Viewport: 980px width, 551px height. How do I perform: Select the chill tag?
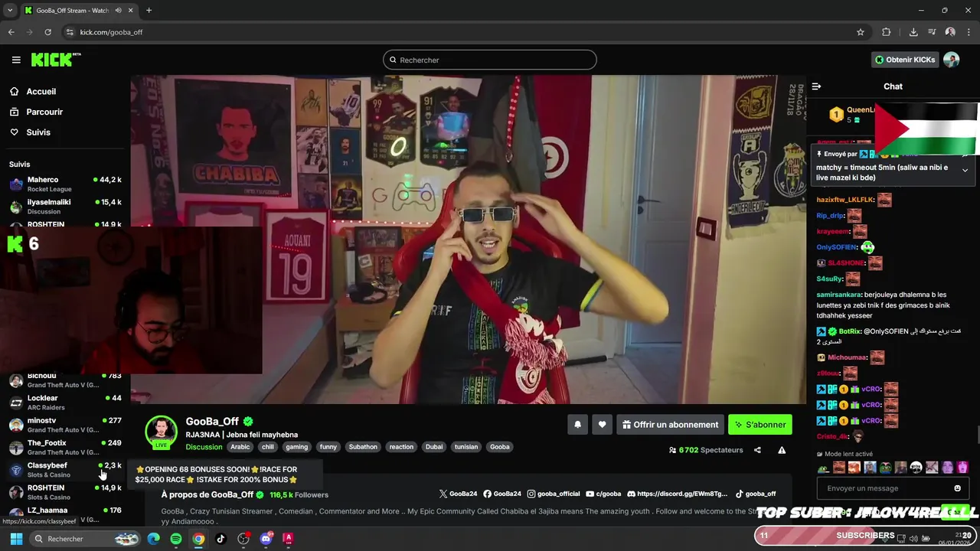(x=267, y=447)
